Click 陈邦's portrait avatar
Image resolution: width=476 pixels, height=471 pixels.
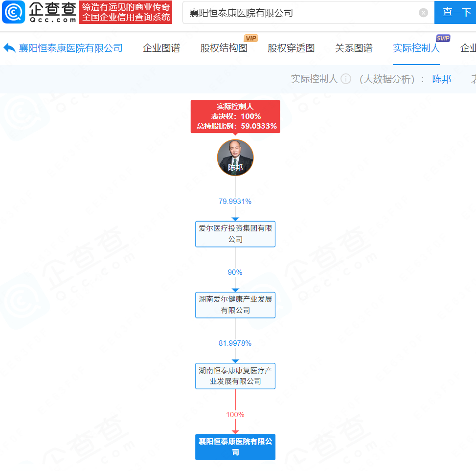point(235,157)
